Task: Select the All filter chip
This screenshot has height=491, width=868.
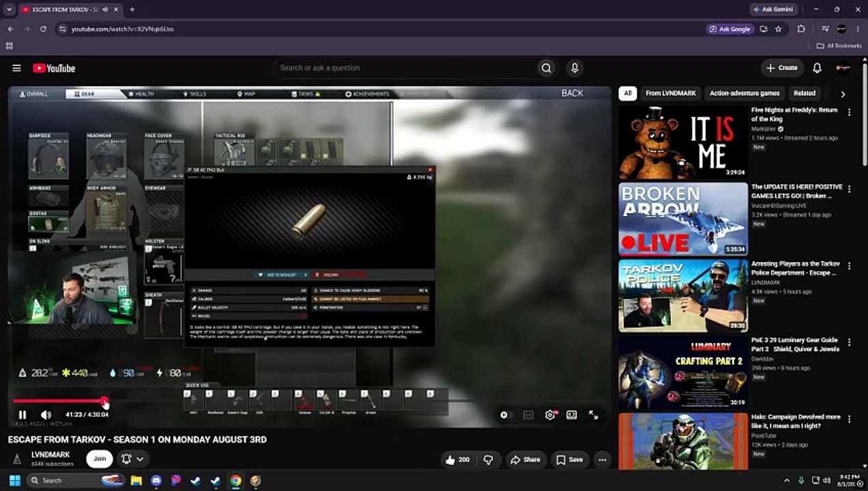Action: tap(628, 93)
